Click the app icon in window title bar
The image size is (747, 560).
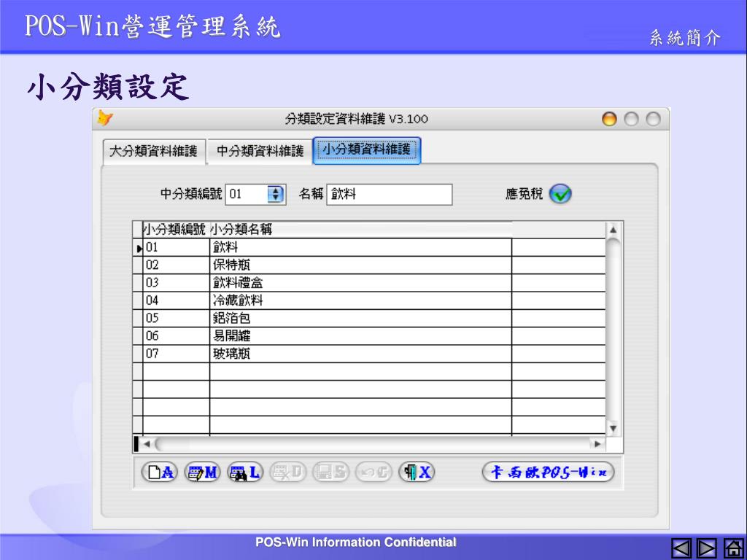pos(105,118)
